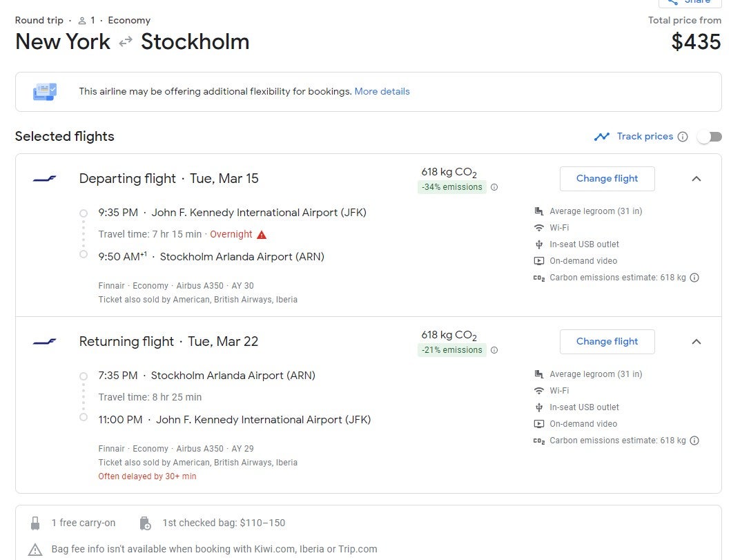Image resolution: width=731 pixels, height=560 pixels.
Task: Click departing flight CO2 estimate icon
Action: coord(539,278)
